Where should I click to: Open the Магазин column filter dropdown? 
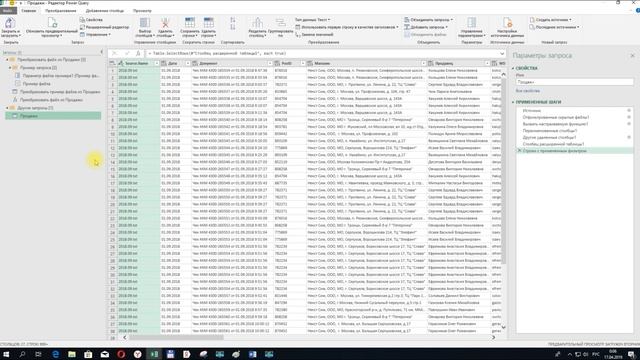(423, 63)
